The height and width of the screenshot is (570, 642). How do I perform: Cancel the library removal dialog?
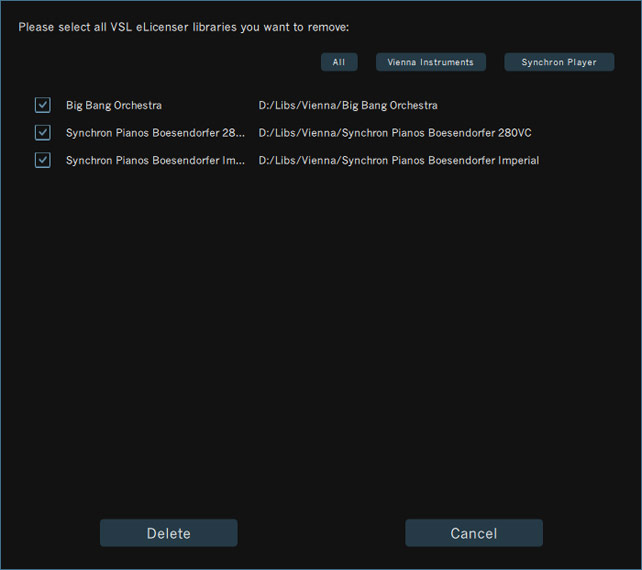473,533
